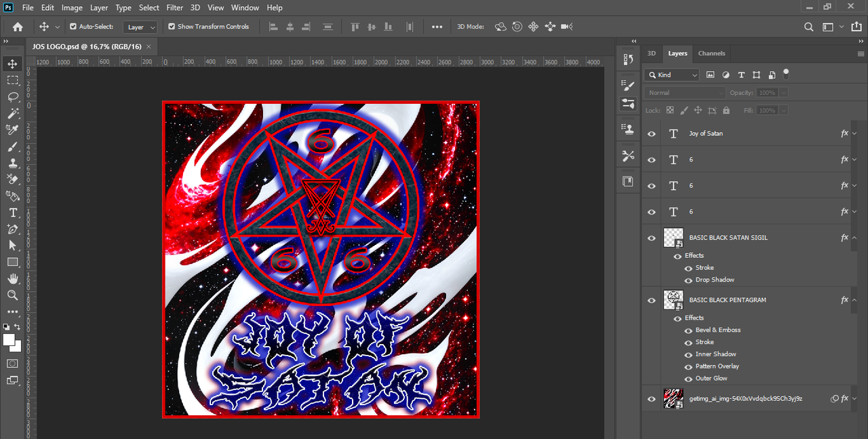This screenshot has height=439, width=868.
Task: Expand effects on getimg_ai_img layer
Action: pos(854,399)
